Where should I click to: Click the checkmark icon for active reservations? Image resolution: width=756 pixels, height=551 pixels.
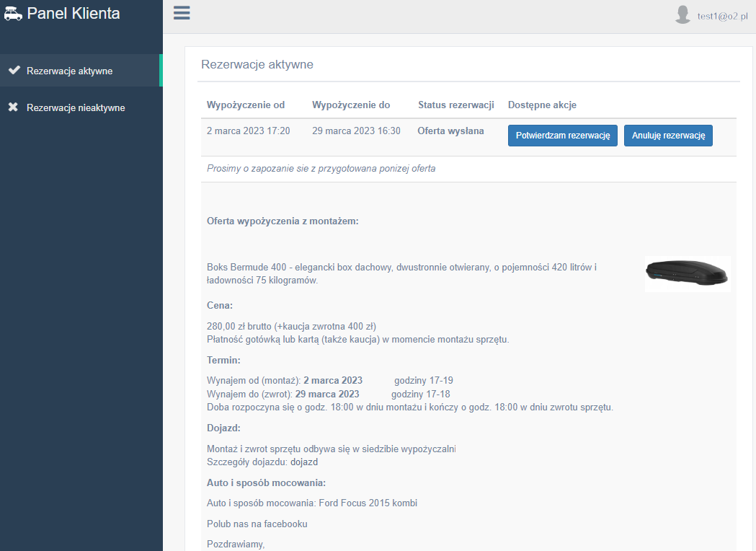coord(13,71)
